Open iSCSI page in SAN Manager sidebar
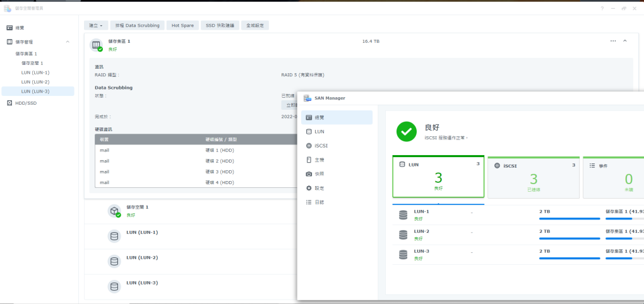This screenshot has height=304, width=644. coord(337,146)
